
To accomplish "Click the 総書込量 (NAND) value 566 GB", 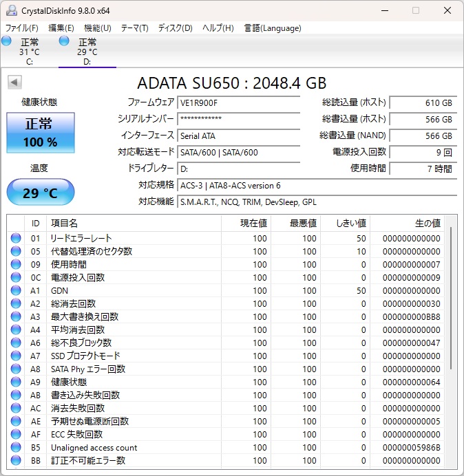I will 423,136.
